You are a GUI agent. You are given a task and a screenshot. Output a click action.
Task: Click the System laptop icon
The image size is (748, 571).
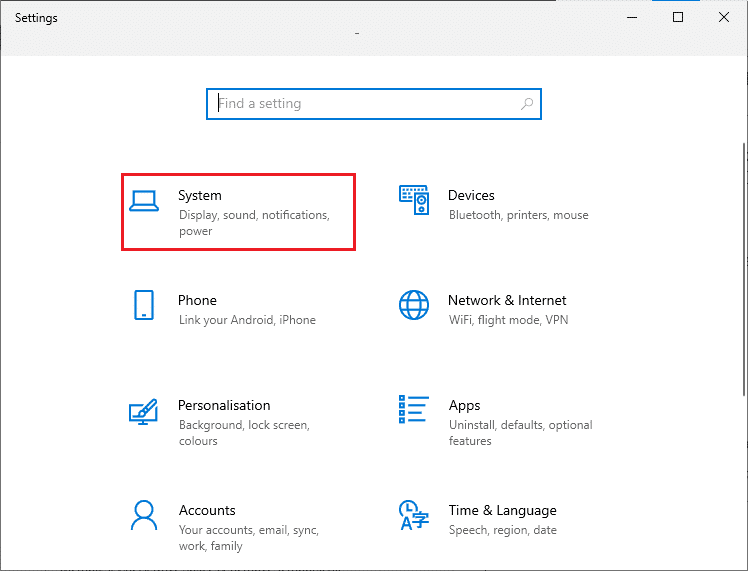click(x=144, y=201)
